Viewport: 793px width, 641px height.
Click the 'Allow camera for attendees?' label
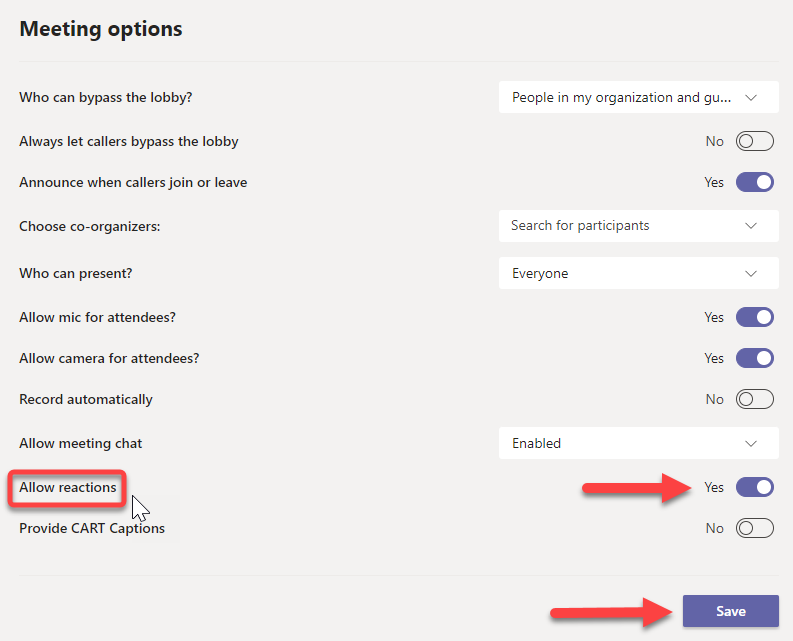(x=107, y=358)
